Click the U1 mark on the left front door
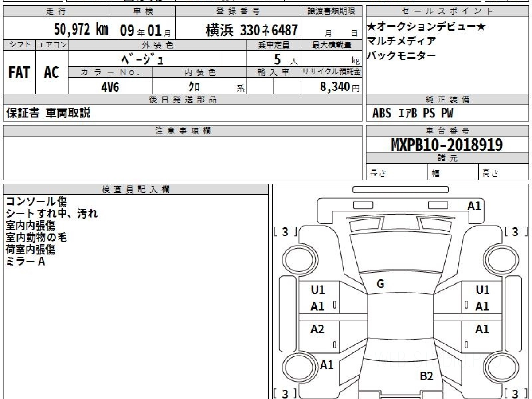 (x=317, y=290)
